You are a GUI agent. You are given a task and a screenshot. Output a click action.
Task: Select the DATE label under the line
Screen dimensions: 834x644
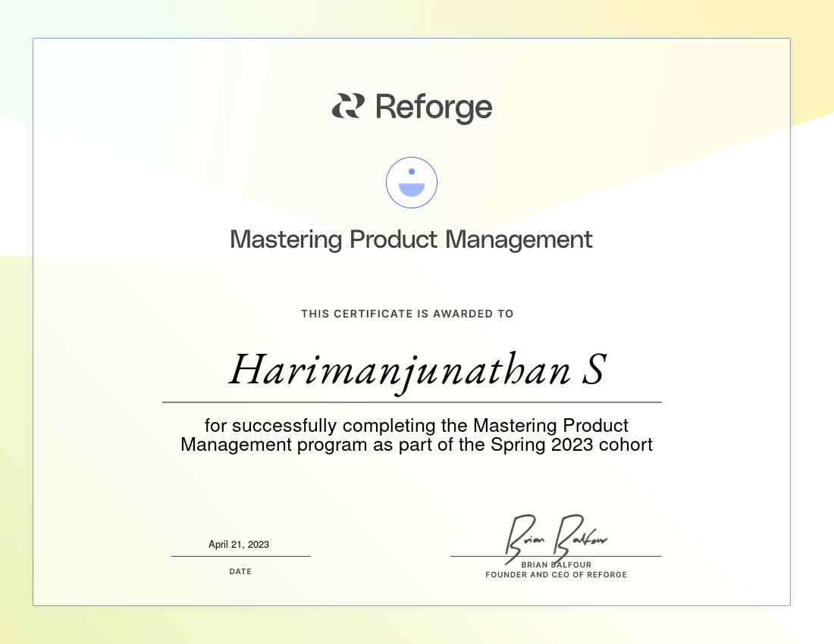(240, 572)
